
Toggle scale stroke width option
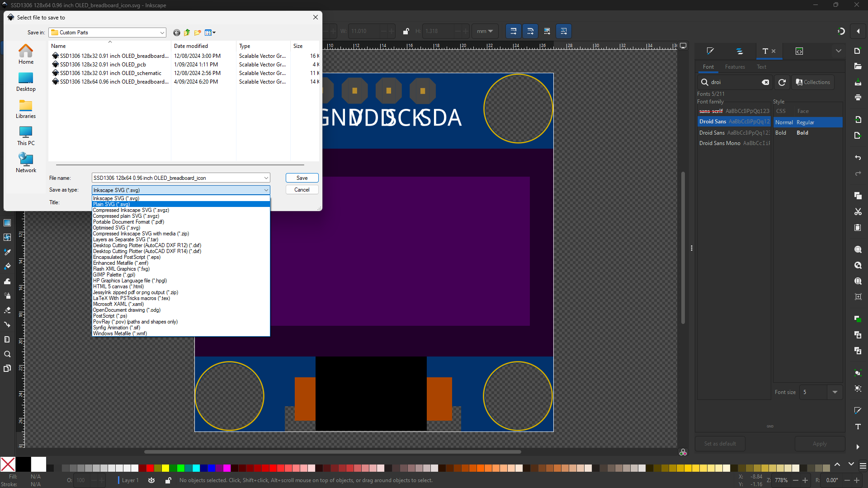513,31
